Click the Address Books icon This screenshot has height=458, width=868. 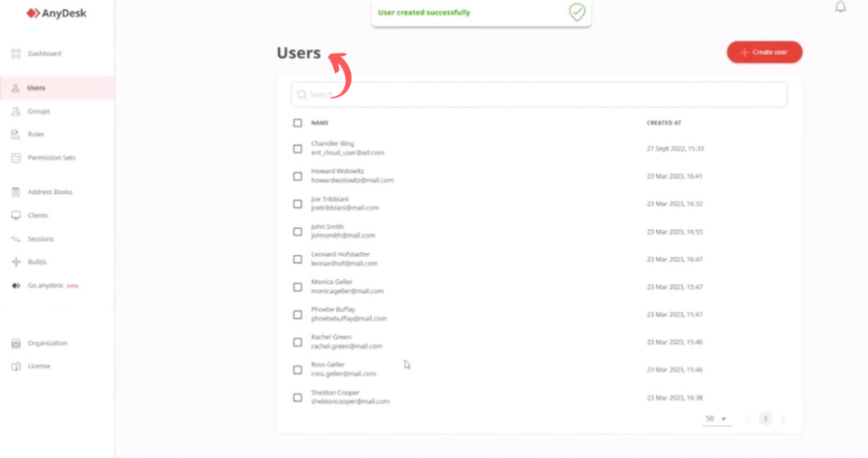(x=15, y=193)
